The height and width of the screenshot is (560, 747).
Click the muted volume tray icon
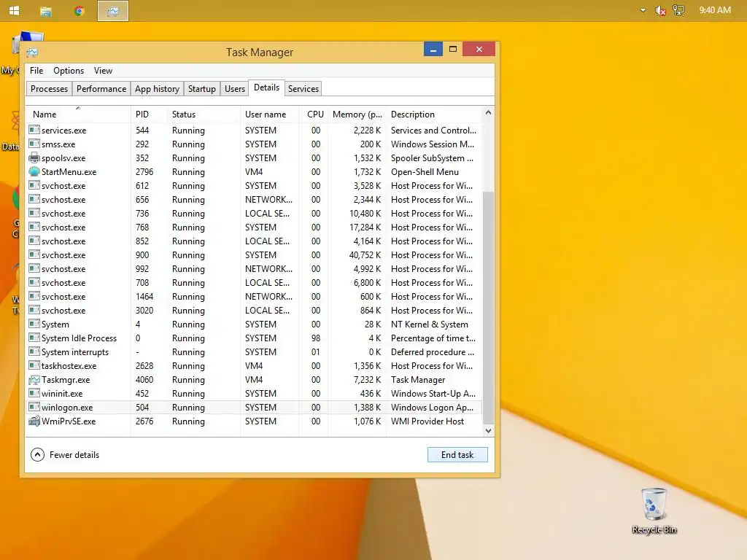[660, 10]
